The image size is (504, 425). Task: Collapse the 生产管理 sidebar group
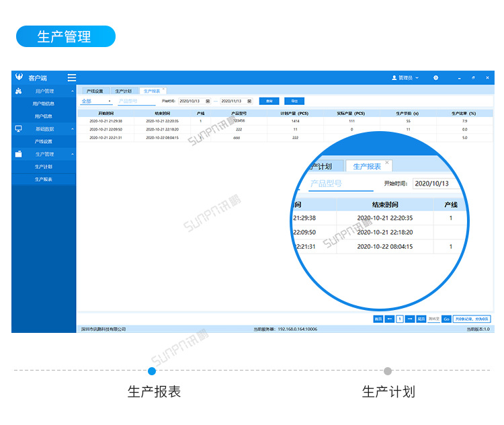tap(73, 154)
